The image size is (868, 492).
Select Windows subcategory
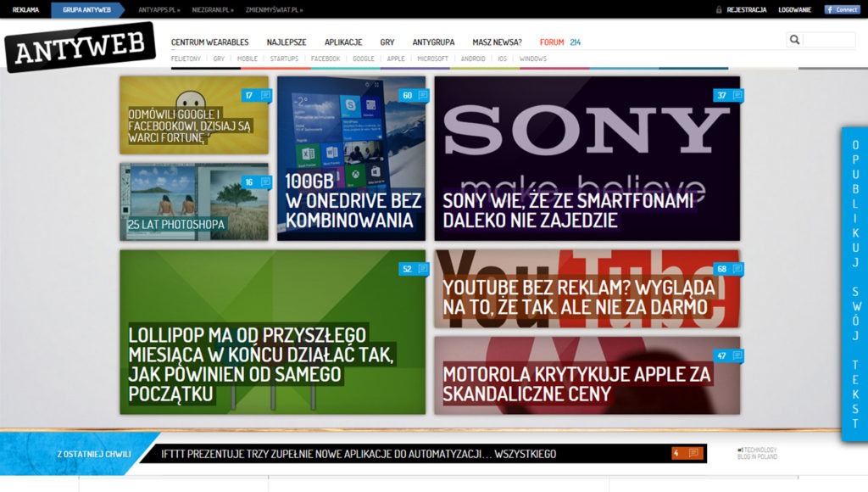pos(533,59)
